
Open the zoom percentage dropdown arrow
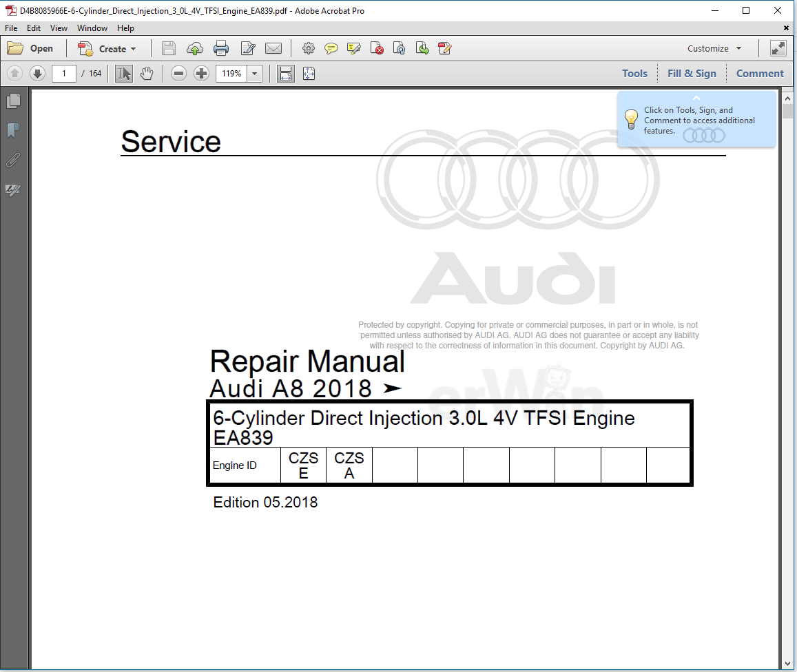pyautogui.click(x=255, y=74)
